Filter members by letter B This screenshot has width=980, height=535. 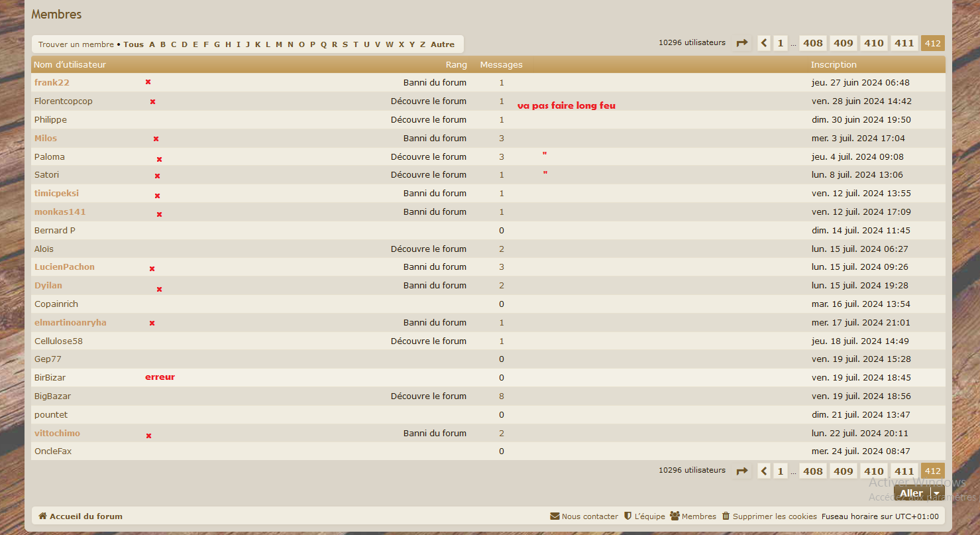click(163, 44)
